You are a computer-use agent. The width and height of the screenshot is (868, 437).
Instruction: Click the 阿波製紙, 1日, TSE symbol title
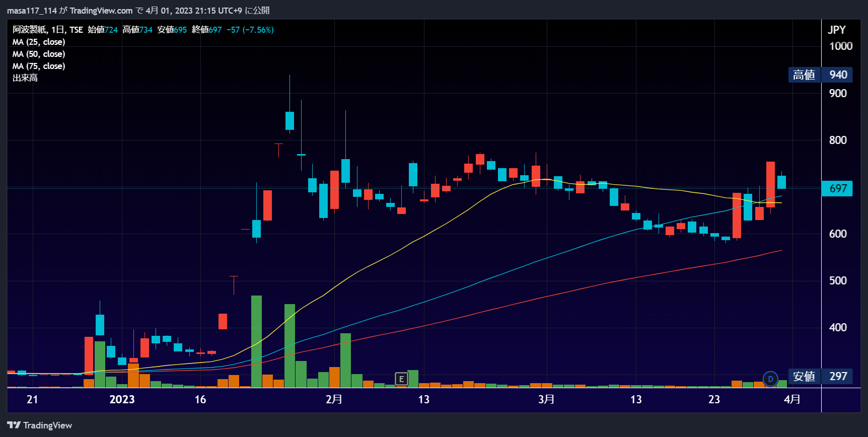(48, 30)
